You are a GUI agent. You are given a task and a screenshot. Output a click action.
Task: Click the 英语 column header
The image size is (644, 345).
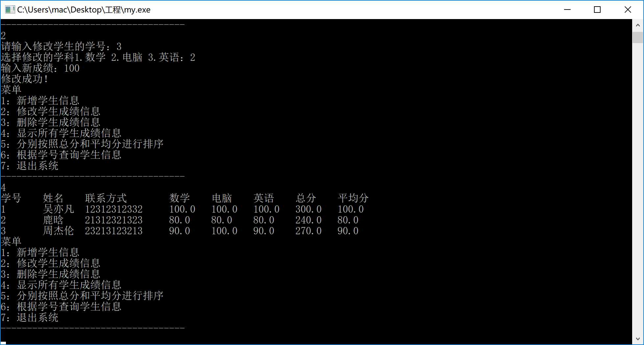pyautogui.click(x=264, y=198)
